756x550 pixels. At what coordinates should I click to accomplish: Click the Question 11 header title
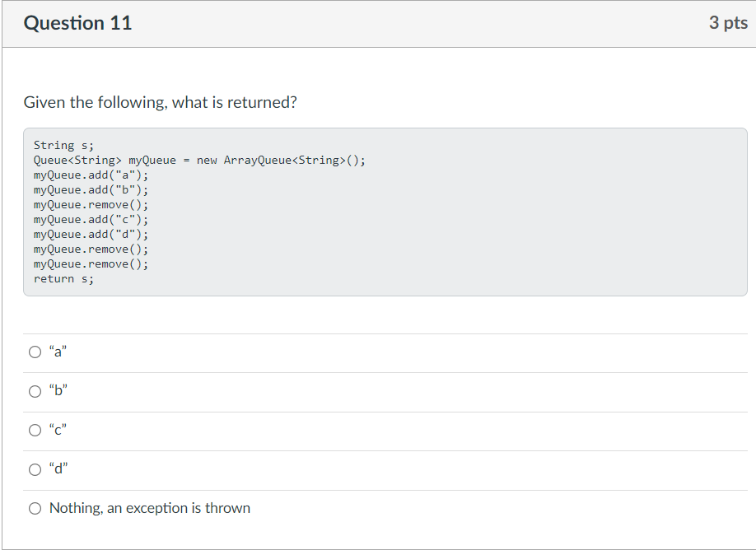coord(77,23)
